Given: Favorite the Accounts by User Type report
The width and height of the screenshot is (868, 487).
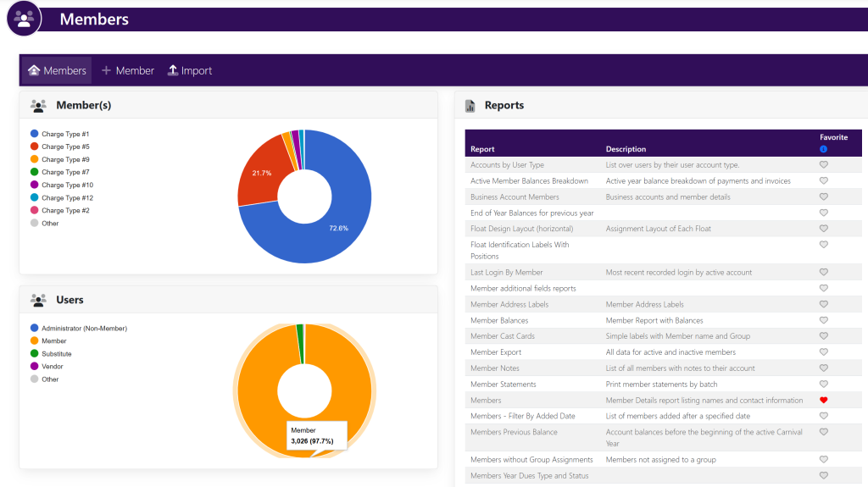Looking at the screenshot, I should [x=823, y=165].
